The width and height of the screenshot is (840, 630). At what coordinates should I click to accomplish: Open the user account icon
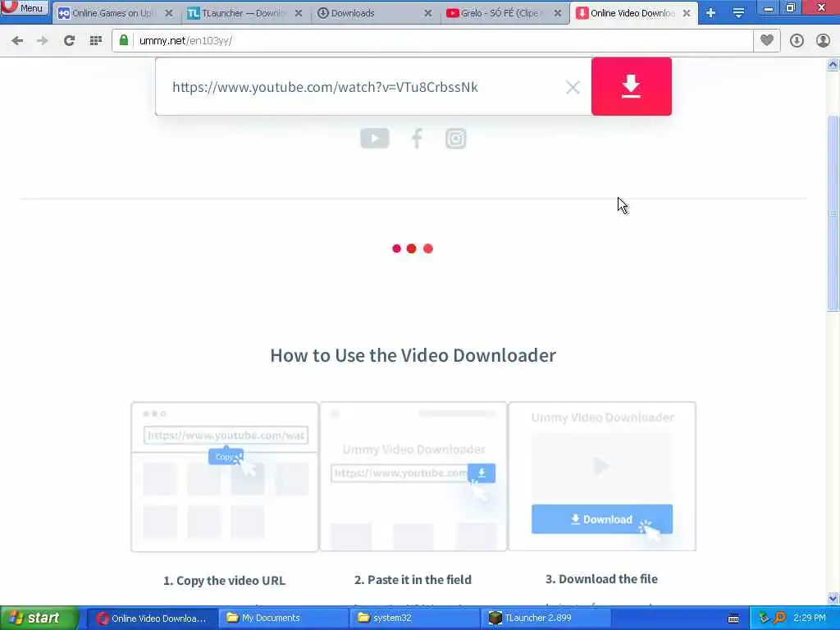tap(823, 41)
